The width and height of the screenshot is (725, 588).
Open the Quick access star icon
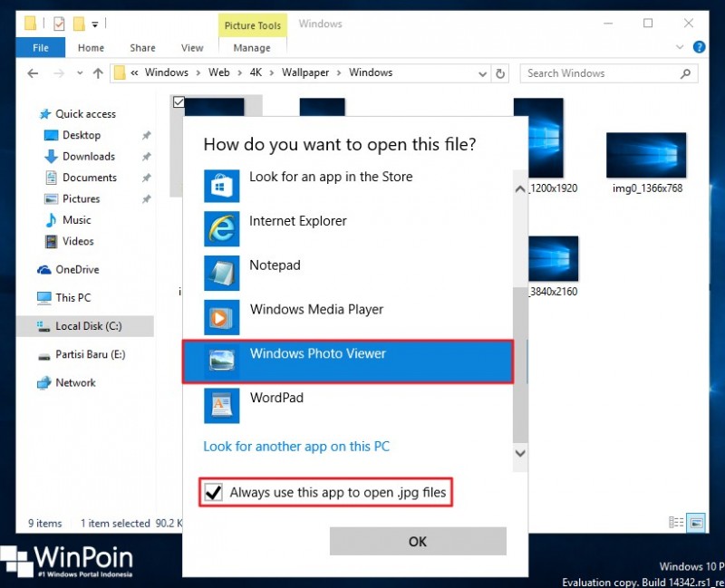tap(44, 114)
